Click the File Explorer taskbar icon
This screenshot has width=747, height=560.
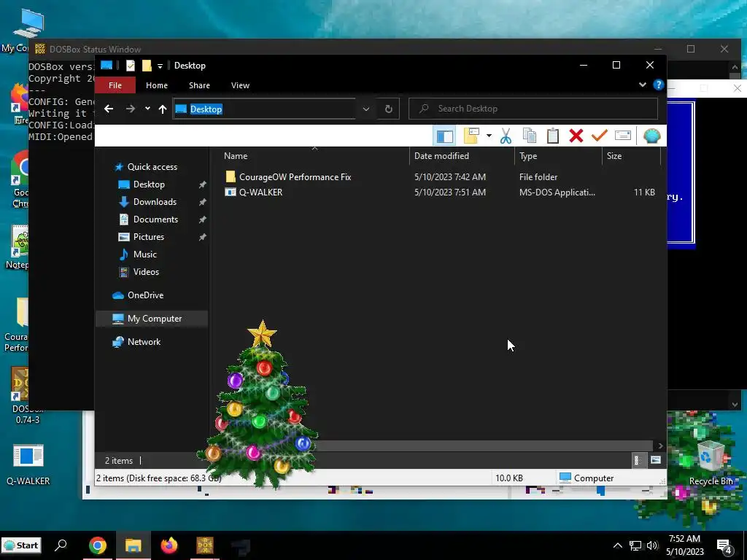point(133,545)
